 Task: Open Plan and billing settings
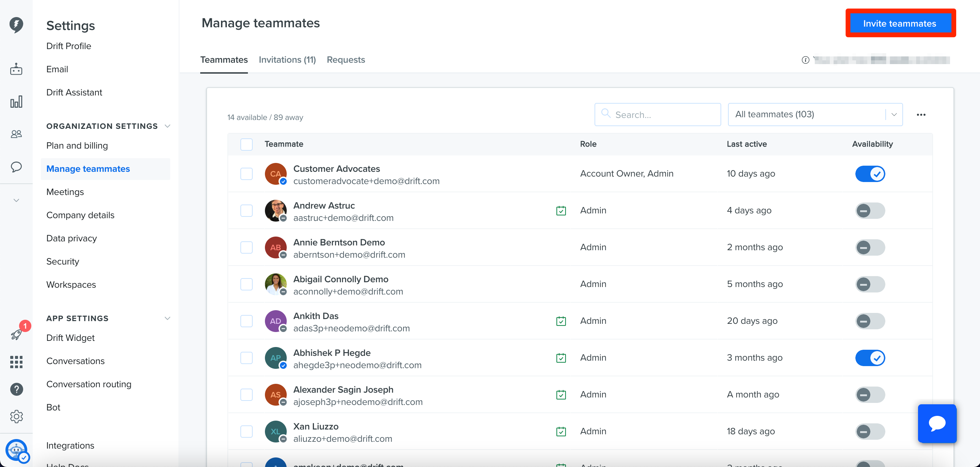point(77,146)
